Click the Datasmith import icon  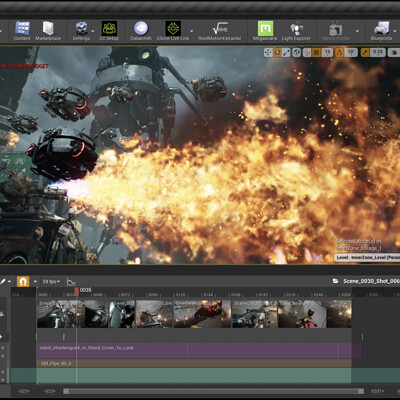(x=141, y=31)
